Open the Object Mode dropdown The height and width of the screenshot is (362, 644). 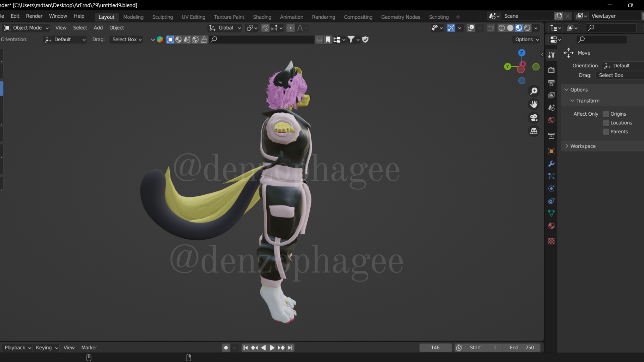tap(26, 28)
